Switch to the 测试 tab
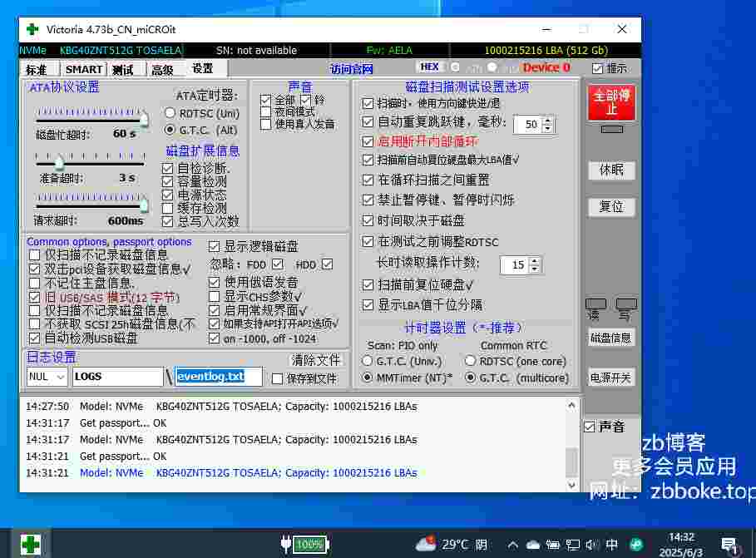The image size is (756, 558). pyautogui.click(x=122, y=70)
